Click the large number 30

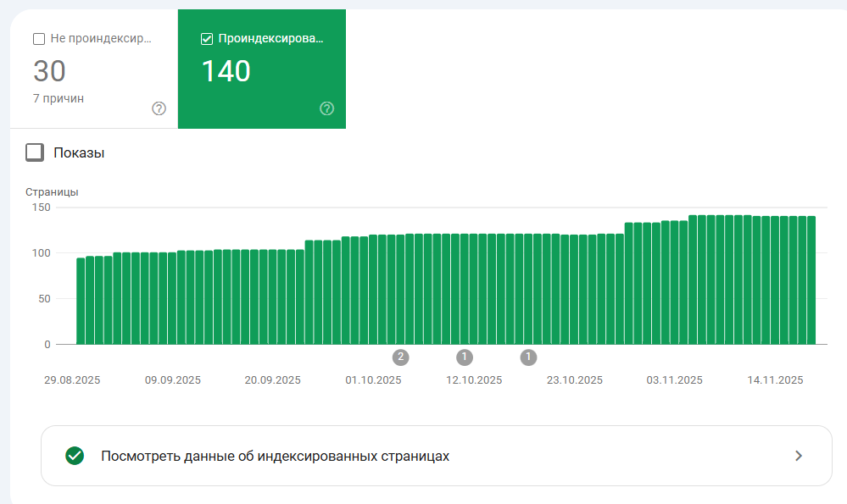pyautogui.click(x=50, y=71)
